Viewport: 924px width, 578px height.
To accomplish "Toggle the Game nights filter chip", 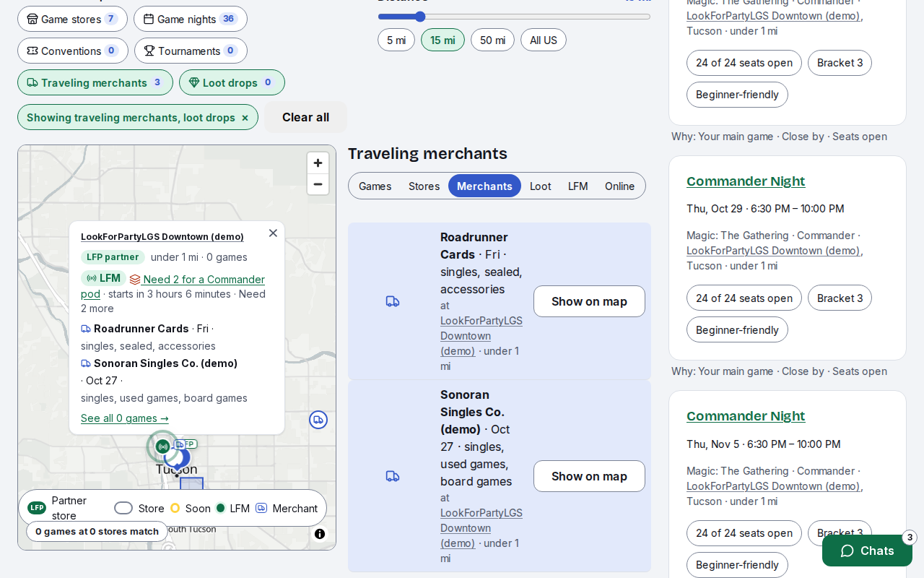I will coord(191,19).
